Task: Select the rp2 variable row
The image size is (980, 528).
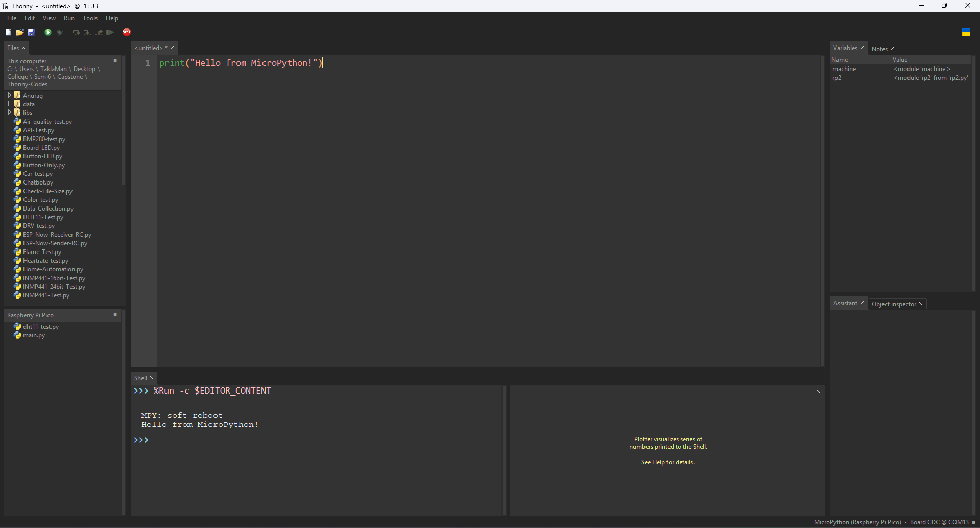Action: tap(900, 78)
